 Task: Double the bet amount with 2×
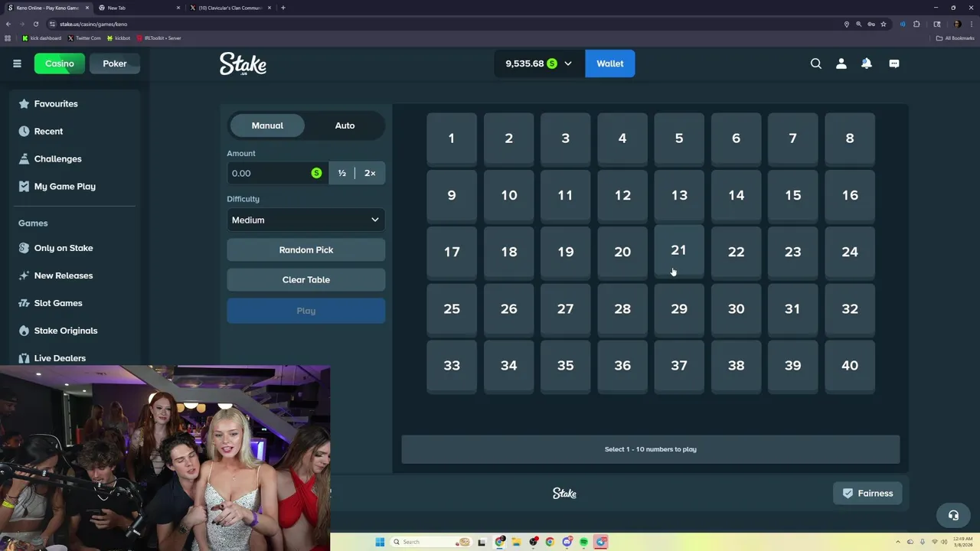coord(370,173)
